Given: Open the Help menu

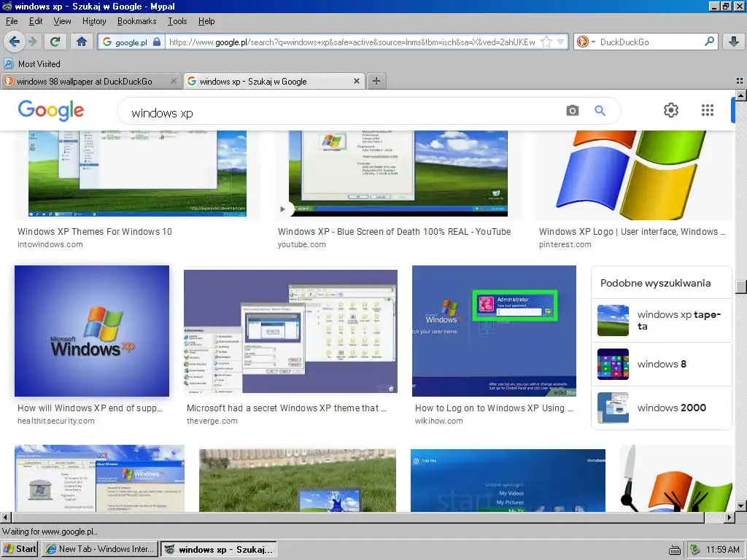Looking at the screenshot, I should (206, 21).
